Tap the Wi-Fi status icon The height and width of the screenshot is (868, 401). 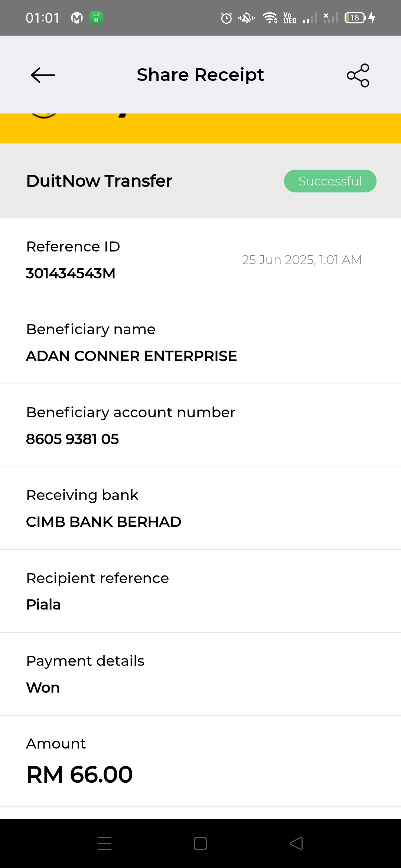pyautogui.click(x=270, y=18)
